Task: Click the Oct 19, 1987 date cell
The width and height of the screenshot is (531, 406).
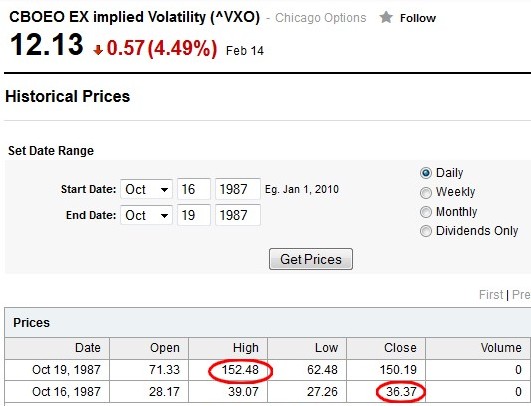Action: [66, 369]
